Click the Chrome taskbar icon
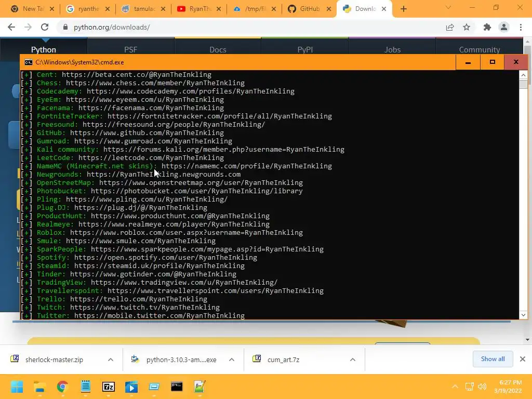The height and width of the screenshot is (399, 532). pyautogui.click(x=62, y=387)
